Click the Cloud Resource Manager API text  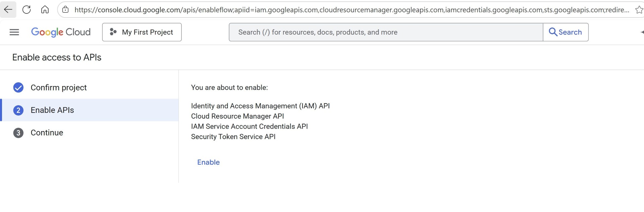pyautogui.click(x=237, y=116)
